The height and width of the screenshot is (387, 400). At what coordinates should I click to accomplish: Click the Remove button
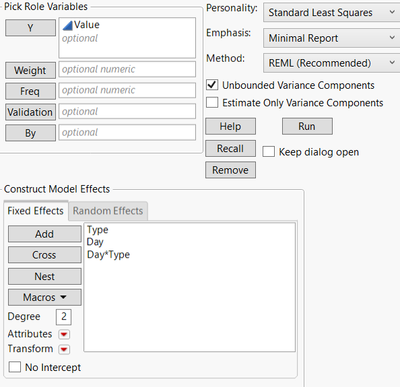click(x=230, y=170)
